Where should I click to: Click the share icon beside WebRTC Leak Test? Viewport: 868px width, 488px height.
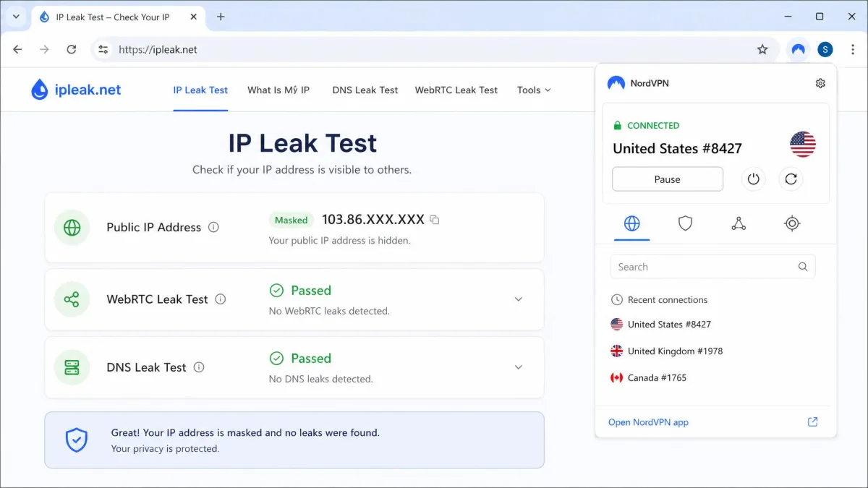(x=72, y=299)
